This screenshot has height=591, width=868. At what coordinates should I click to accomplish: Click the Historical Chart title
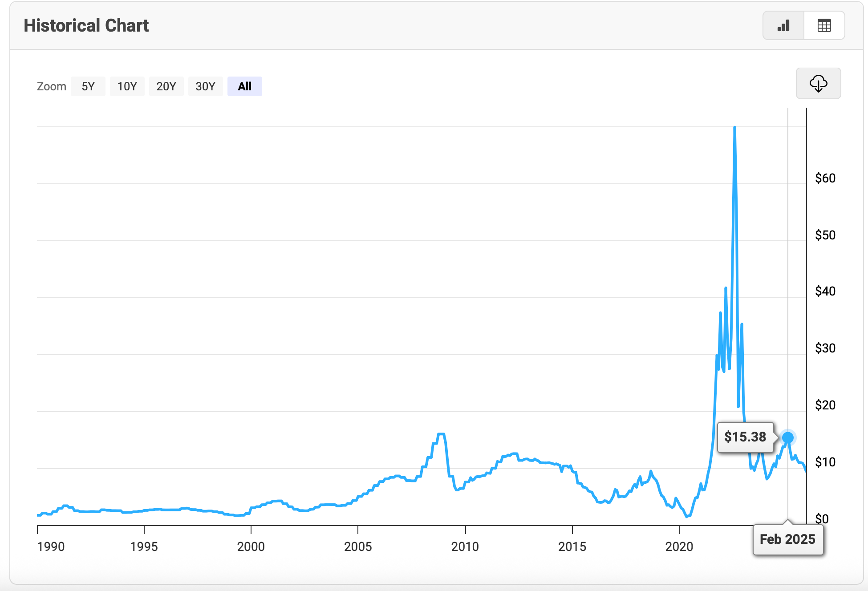coord(86,26)
